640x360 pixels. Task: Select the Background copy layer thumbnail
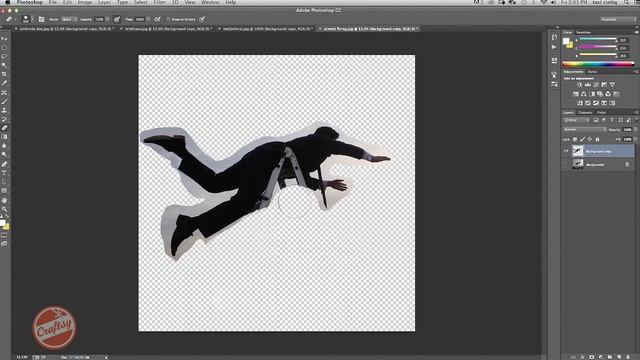pyautogui.click(x=578, y=151)
